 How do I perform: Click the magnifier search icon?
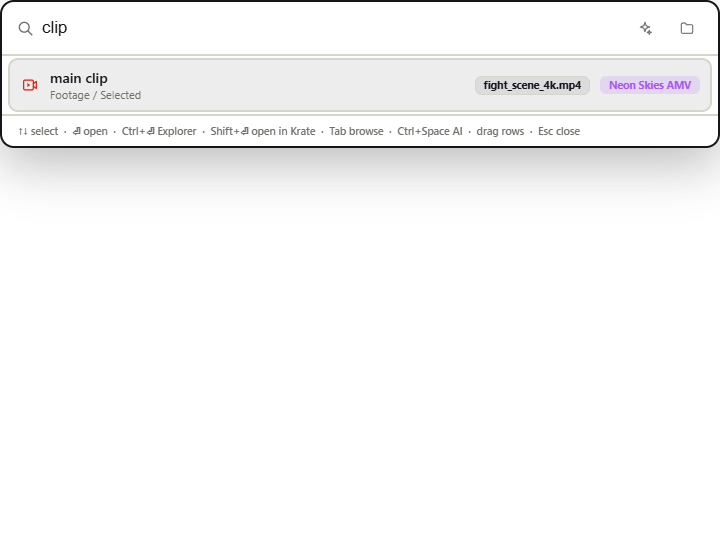(x=25, y=28)
